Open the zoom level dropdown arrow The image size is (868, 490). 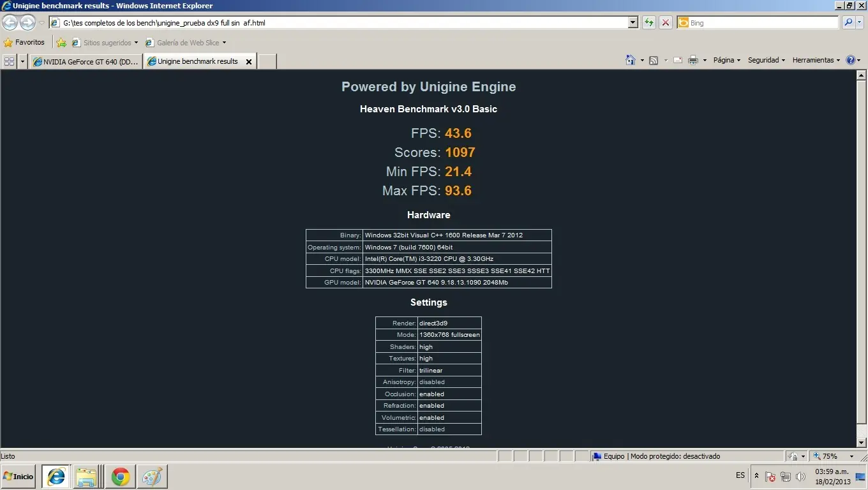(851, 457)
